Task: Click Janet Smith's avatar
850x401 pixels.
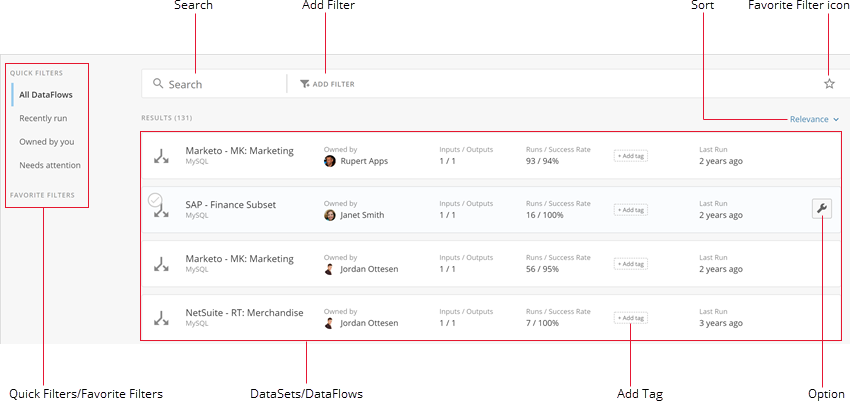Action: tap(330, 215)
